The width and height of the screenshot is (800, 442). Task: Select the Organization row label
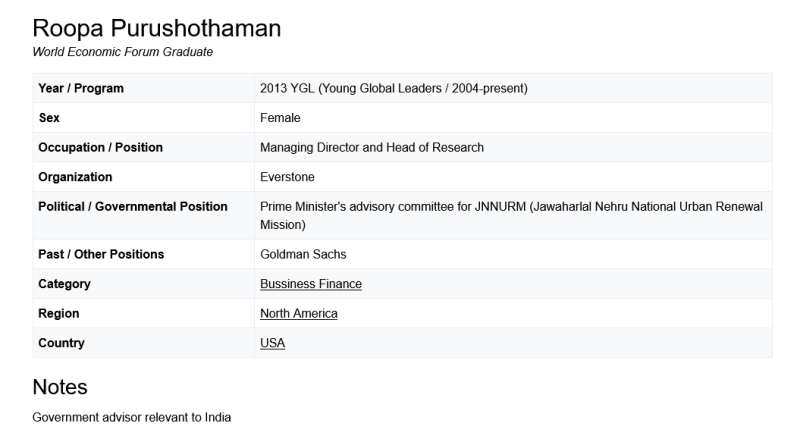pyautogui.click(x=75, y=177)
